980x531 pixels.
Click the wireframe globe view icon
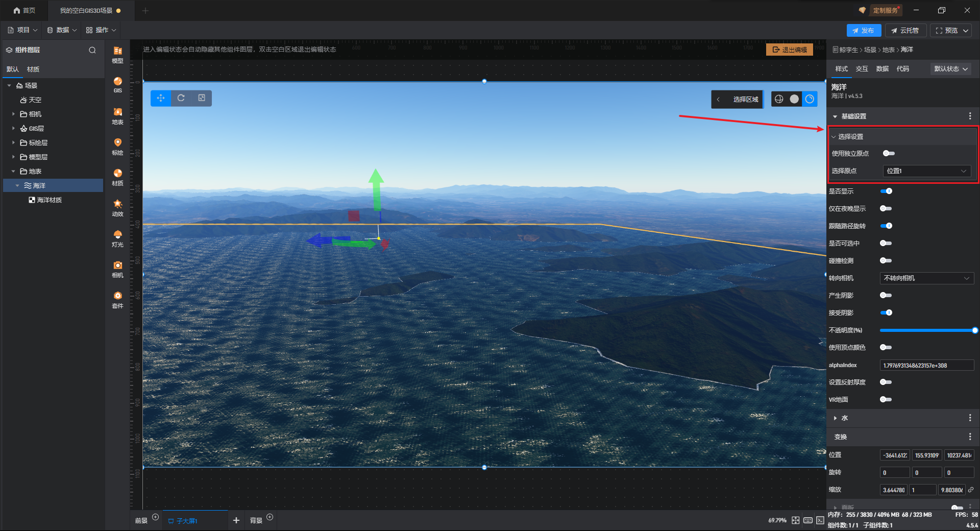(x=779, y=99)
